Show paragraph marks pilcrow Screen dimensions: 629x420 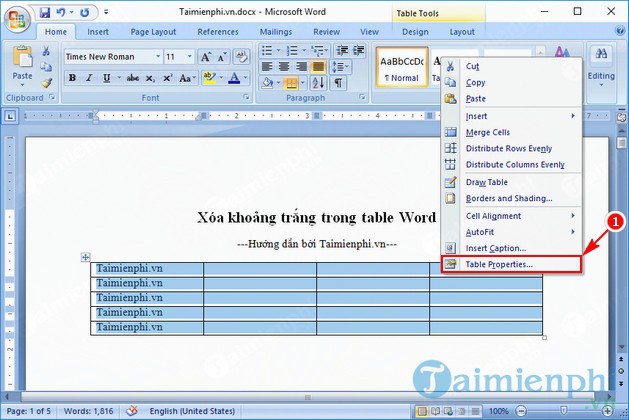pyautogui.click(x=338, y=83)
